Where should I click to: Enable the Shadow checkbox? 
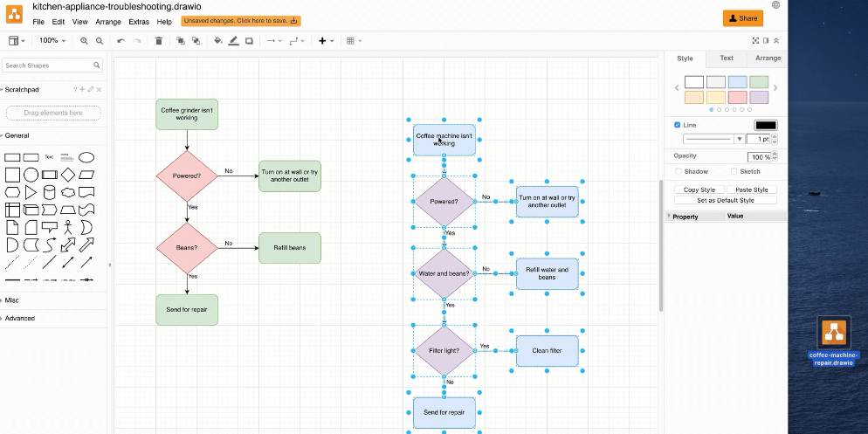pos(678,171)
